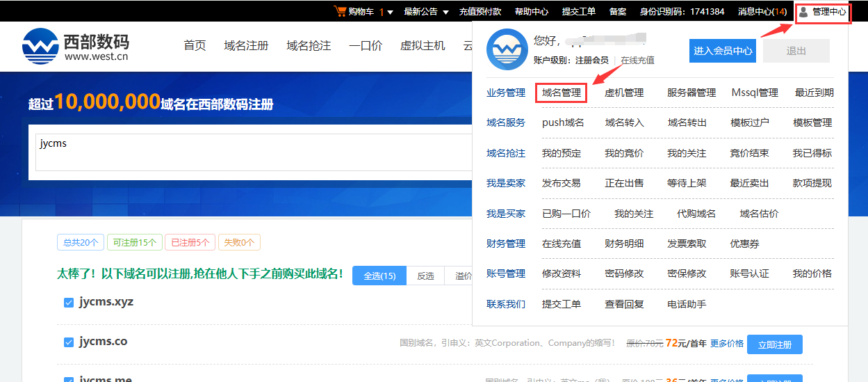Open 更多价格 link for jycms.co
The width and height of the screenshot is (868, 382).
(727, 344)
